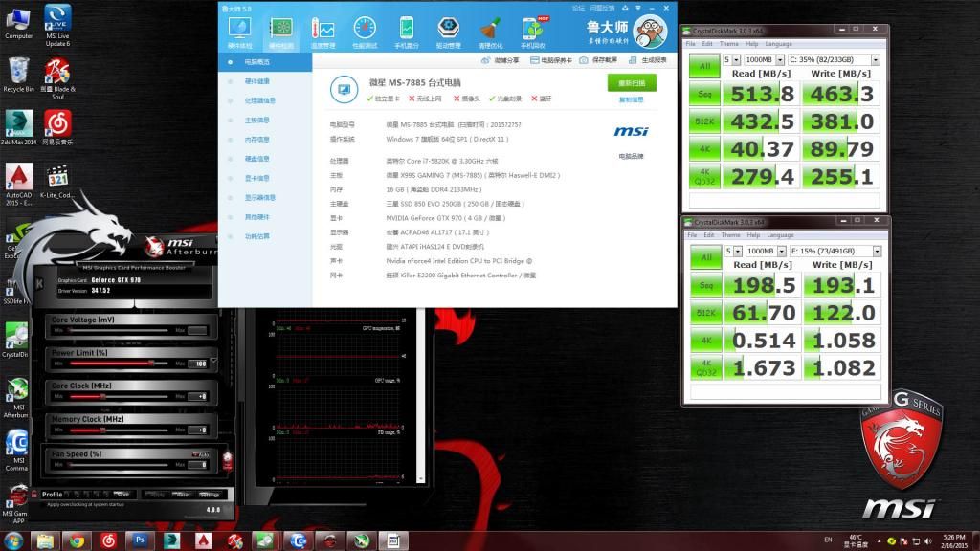Open performance test gauge icon

coord(365,32)
